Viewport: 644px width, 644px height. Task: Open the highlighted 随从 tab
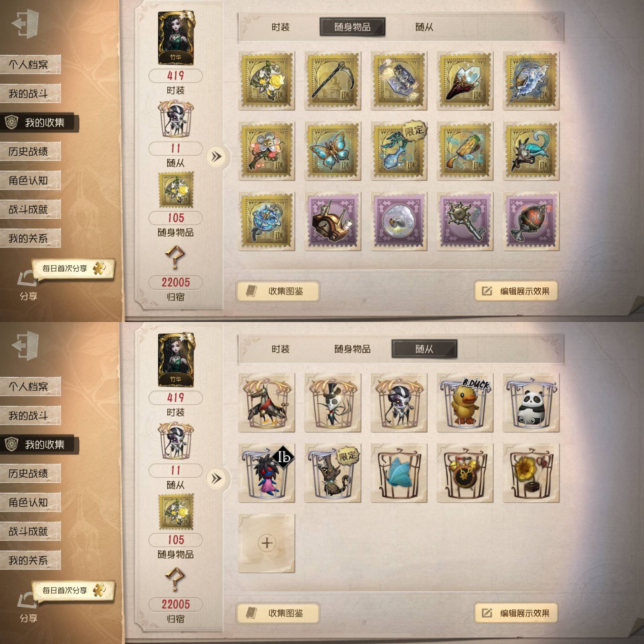point(424,349)
